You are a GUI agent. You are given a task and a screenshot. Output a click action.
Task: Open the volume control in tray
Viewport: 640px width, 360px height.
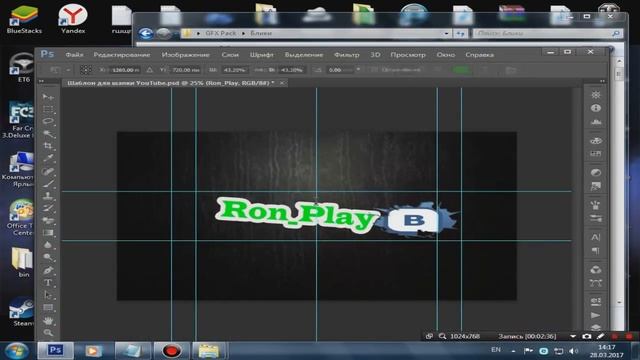click(573, 351)
